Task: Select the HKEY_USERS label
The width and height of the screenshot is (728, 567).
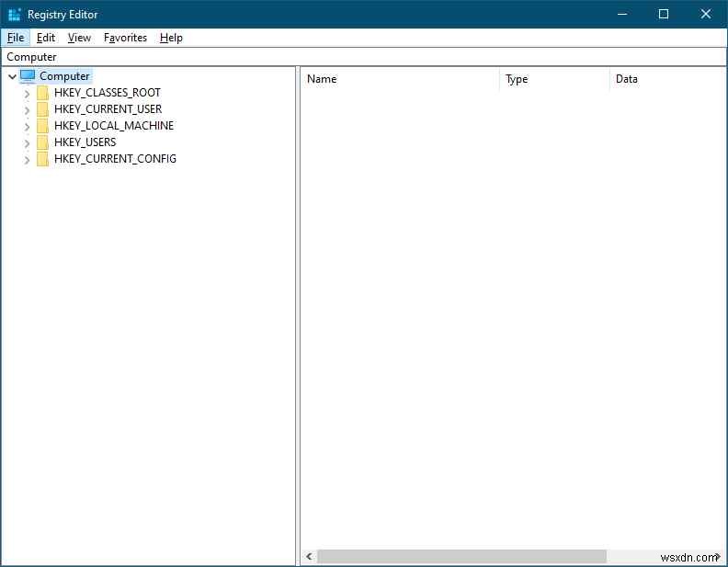Action: pyautogui.click(x=85, y=142)
